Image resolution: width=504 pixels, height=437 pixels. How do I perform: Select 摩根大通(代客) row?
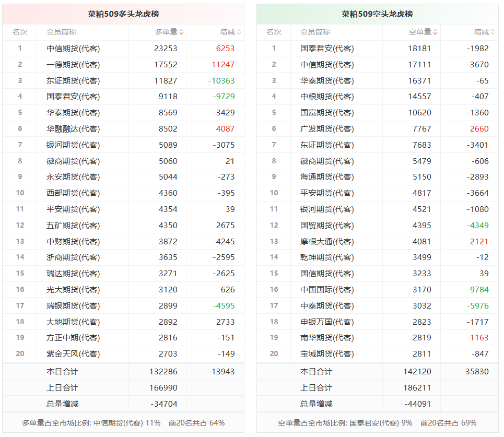click(378, 241)
